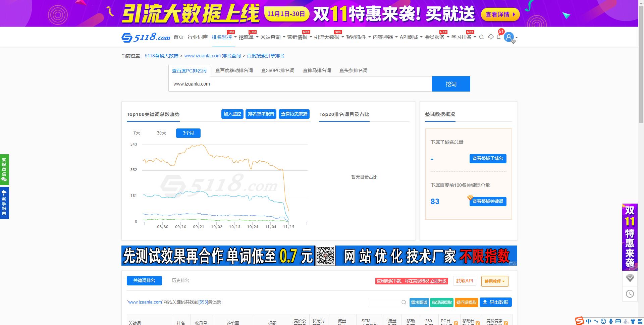Open the customer service WeChat side tab
Viewport: 644px width, 325px height.
coord(4,169)
